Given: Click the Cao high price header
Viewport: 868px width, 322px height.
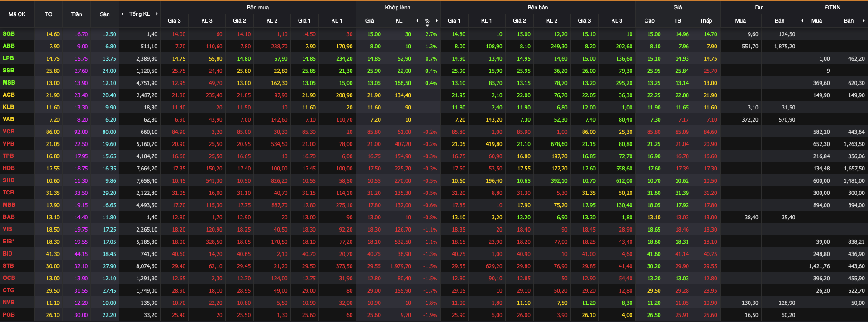Looking at the screenshot, I should point(649,21).
